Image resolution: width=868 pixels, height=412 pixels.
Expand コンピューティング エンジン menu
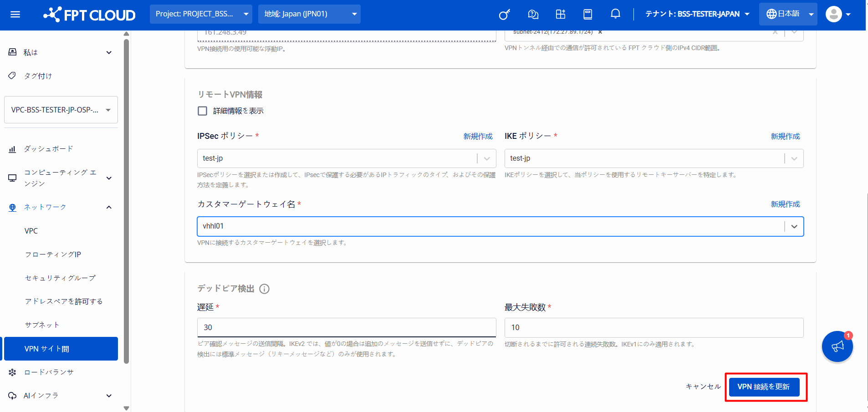pyautogui.click(x=109, y=178)
